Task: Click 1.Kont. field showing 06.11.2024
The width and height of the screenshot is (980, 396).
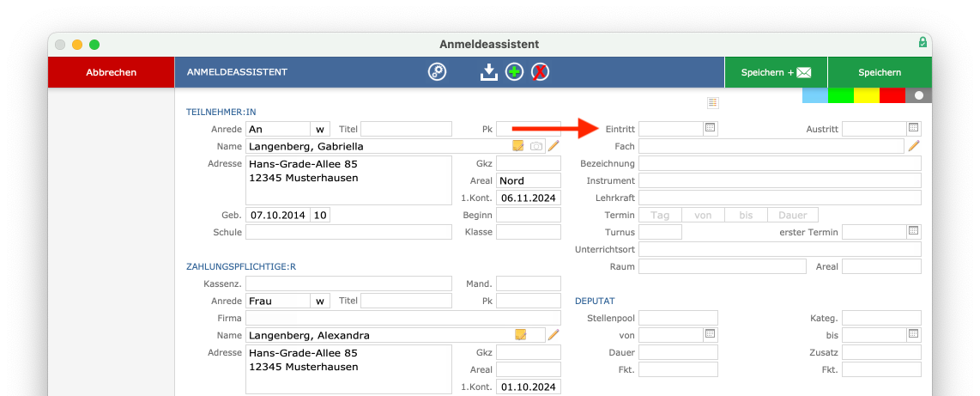Action: click(529, 198)
